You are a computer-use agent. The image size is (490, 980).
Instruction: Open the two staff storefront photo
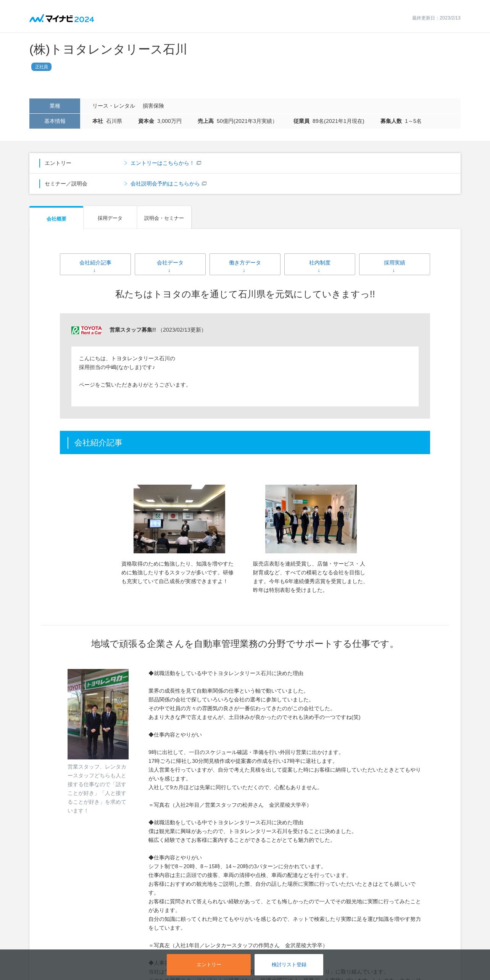tap(98, 714)
